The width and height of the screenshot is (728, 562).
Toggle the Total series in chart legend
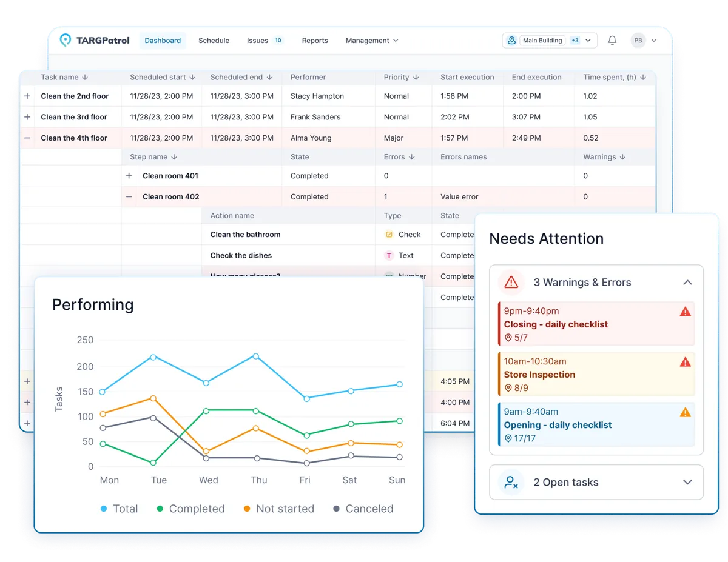coord(119,509)
